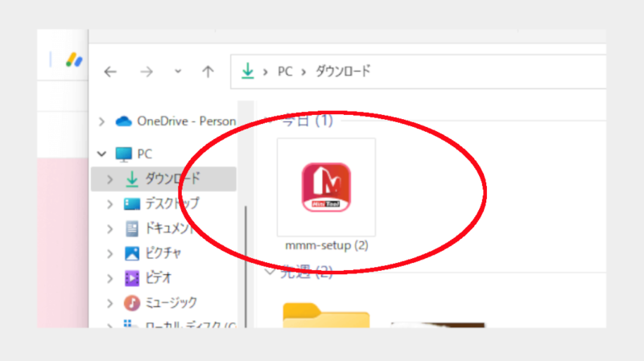Image resolution: width=644 pixels, height=361 pixels.
Task: Click the OneDrive cloud icon
Action: point(123,121)
